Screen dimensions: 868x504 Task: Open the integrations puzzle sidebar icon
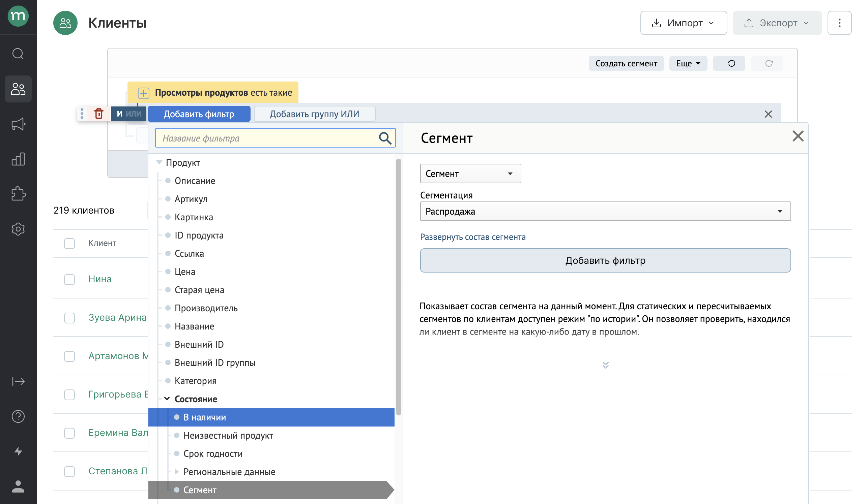tap(18, 194)
